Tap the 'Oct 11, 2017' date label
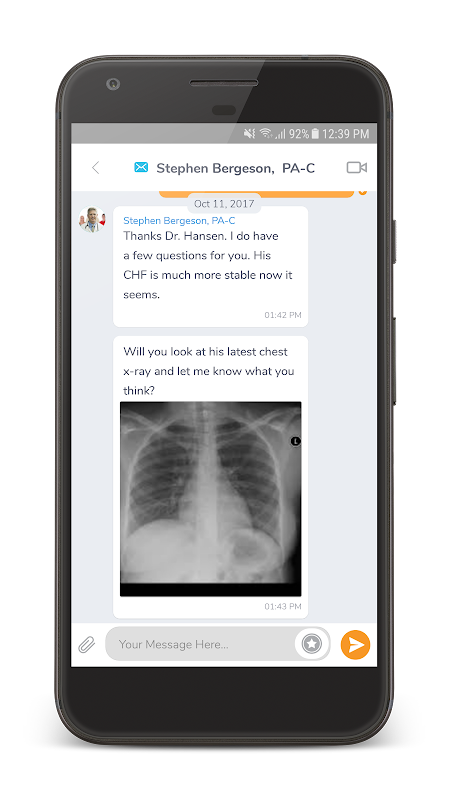 click(224, 204)
